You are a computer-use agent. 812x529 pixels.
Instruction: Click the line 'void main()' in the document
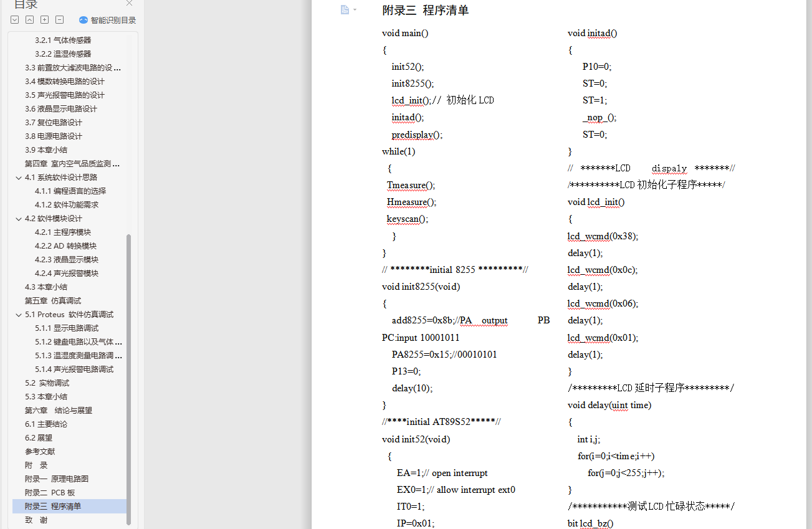pyautogui.click(x=405, y=33)
